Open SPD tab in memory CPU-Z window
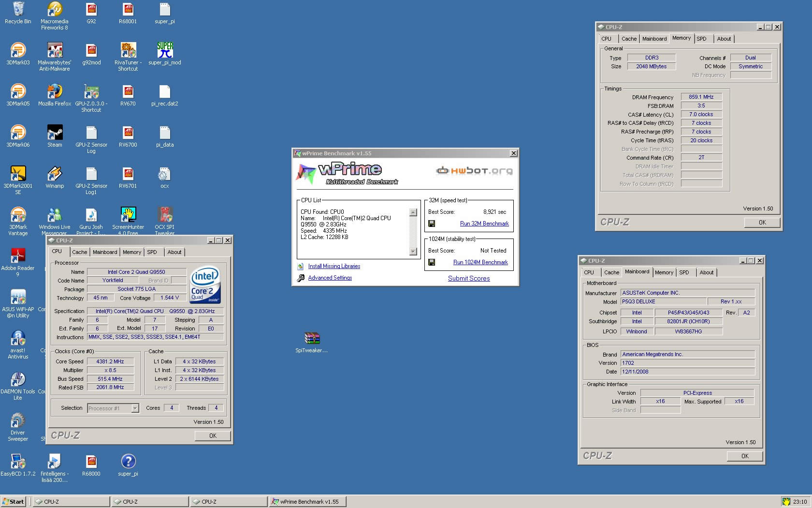 coord(701,39)
